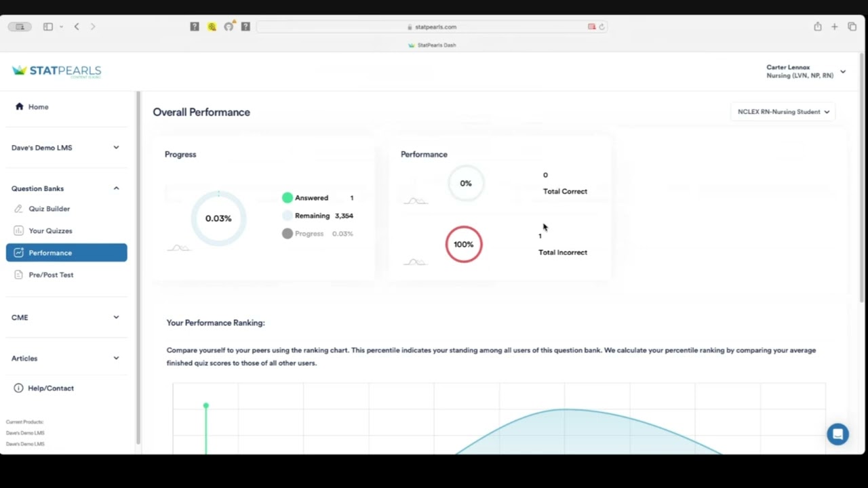Open the chat support bubble

click(x=837, y=434)
